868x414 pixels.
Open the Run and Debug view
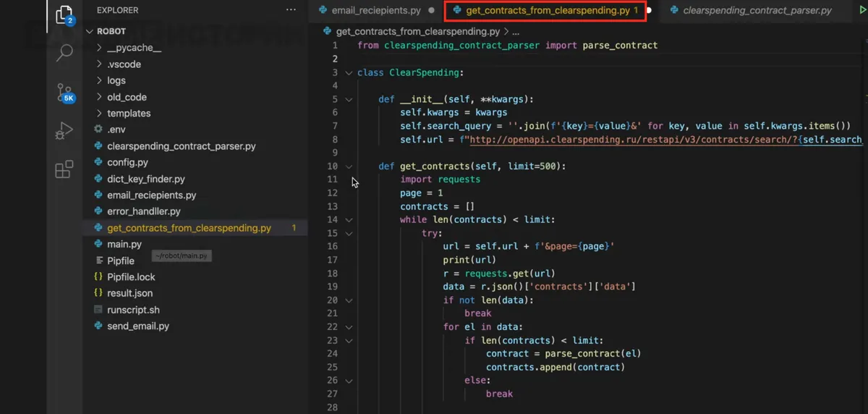(64, 131)
